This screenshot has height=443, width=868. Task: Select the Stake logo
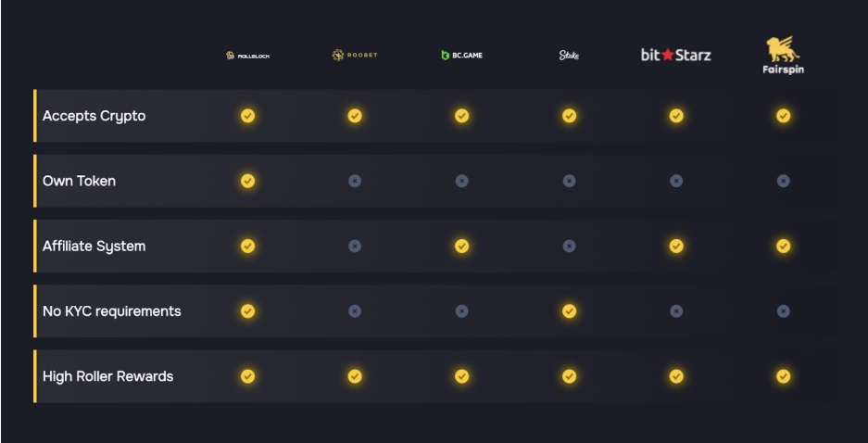(569, 55)
